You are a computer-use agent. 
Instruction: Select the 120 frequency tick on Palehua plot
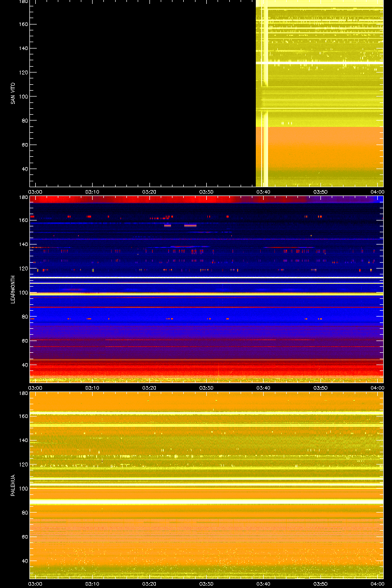click(x=24, y=465)
